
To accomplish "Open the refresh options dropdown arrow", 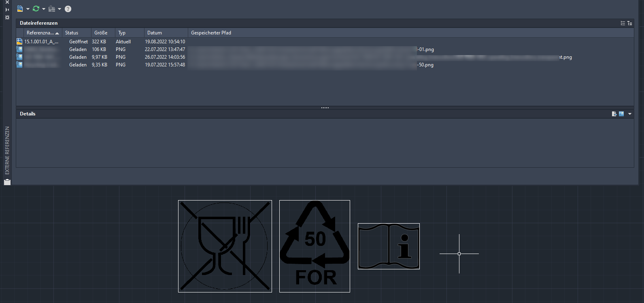I will 44,9.
